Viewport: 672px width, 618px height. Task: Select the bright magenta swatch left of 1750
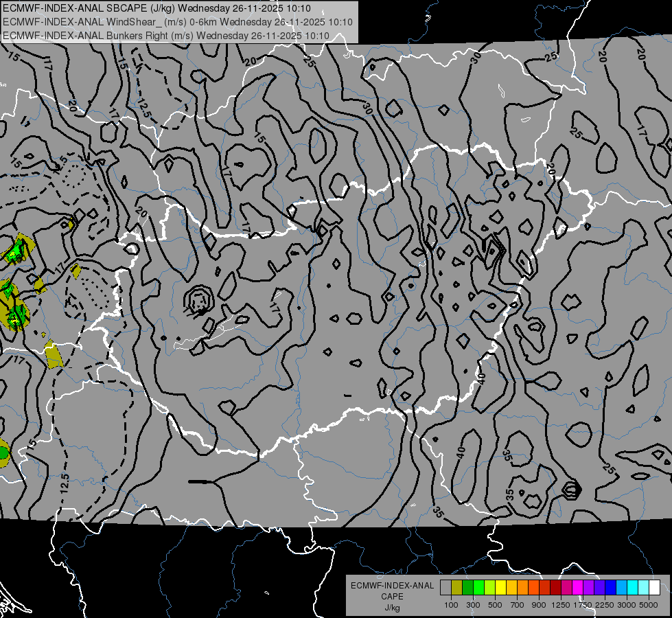tap(578, 588)
